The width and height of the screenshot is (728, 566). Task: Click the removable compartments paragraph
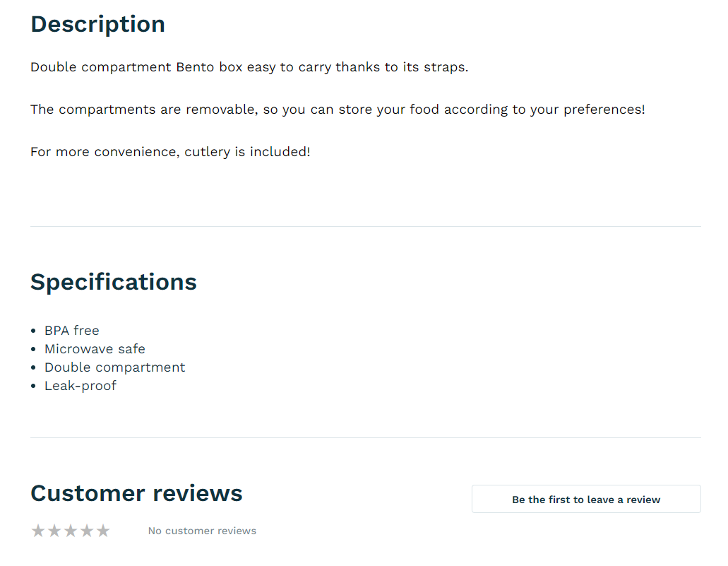click(338, 110)
